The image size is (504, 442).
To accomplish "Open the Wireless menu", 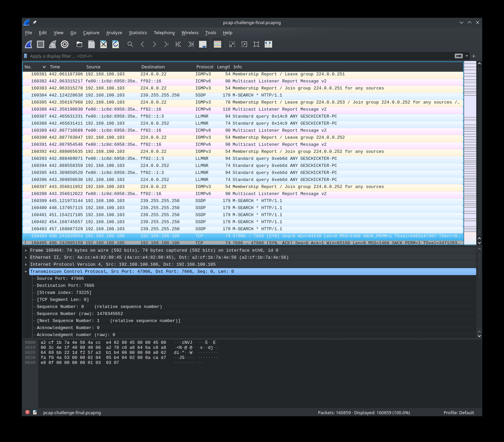I will 190,33.
